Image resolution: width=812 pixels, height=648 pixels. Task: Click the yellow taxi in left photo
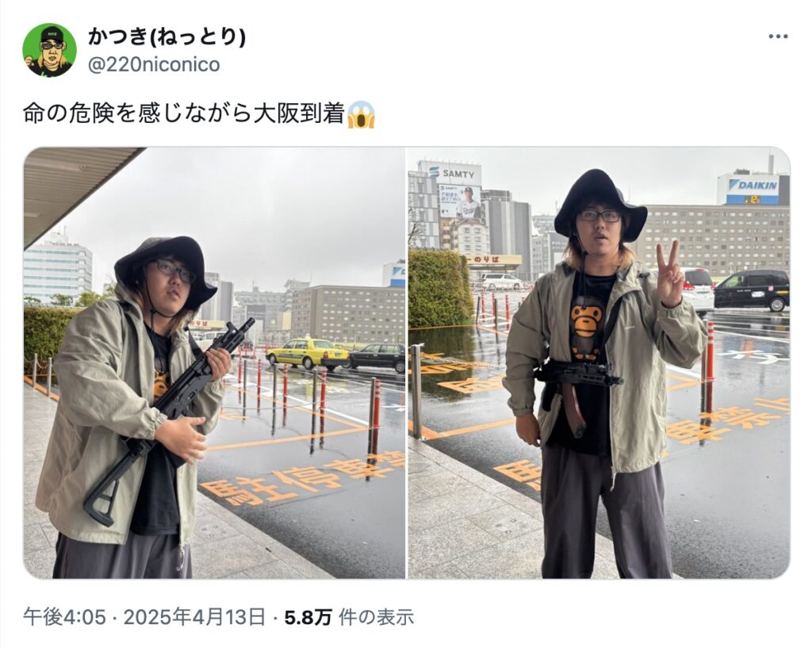pyautogui.click(x=308, y=353)
